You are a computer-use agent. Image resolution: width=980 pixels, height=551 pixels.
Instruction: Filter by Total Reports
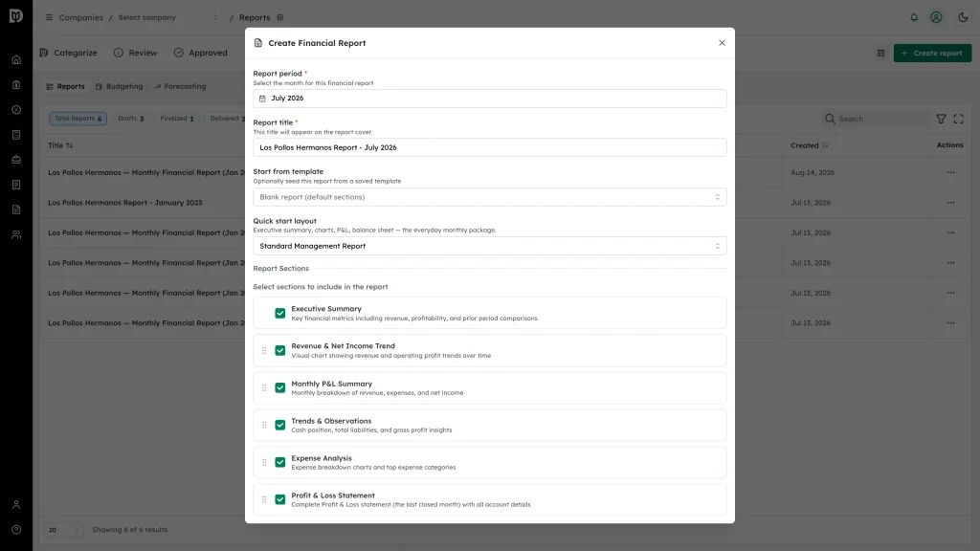78,119
